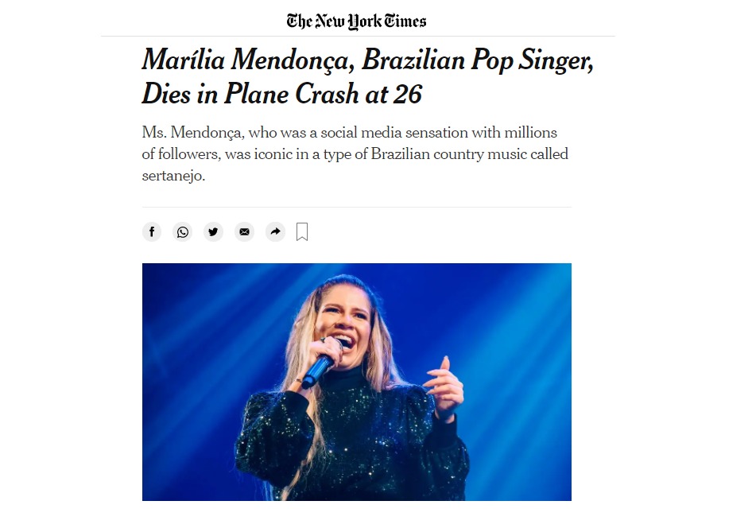Go to The New York Times homepage logo
This screenshot has height=532, width=756.
356,21
